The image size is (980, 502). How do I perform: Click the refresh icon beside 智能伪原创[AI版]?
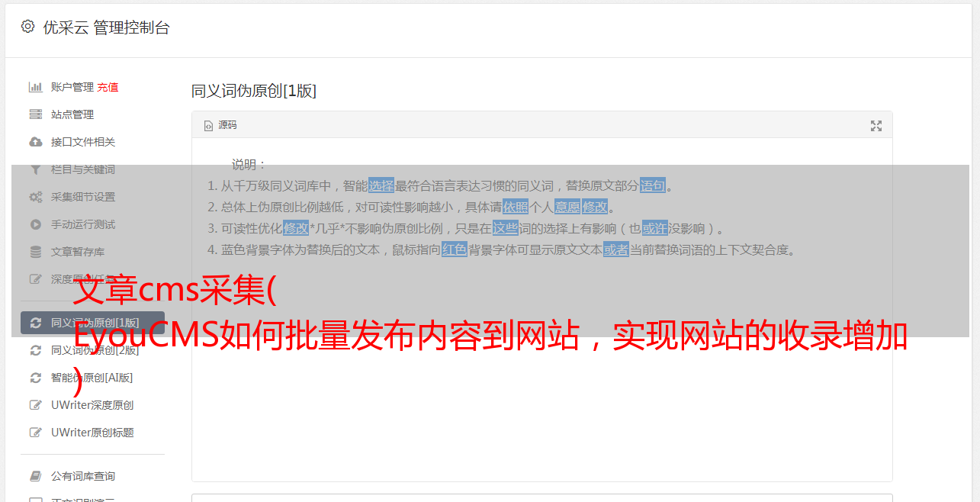(35, 378)
